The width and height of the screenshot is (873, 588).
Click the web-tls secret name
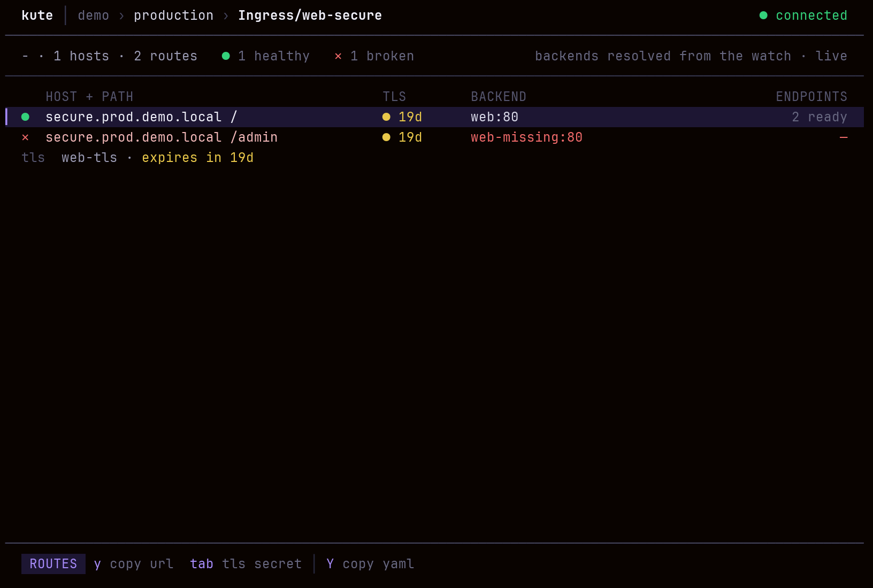tap(89, 158)
